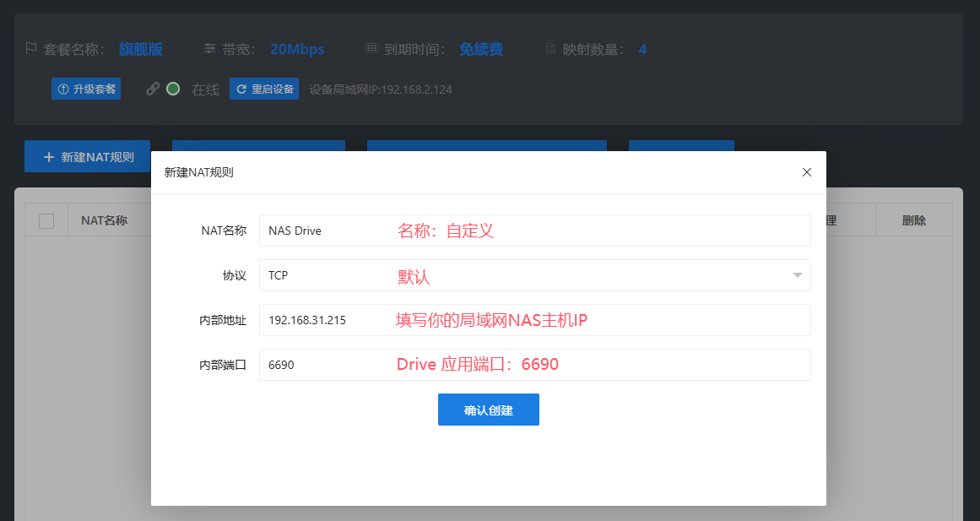This screenshot has height=521, width=980.
Task: Click the dropdown arrow in the 协议 field
Action: coord(797,275)
